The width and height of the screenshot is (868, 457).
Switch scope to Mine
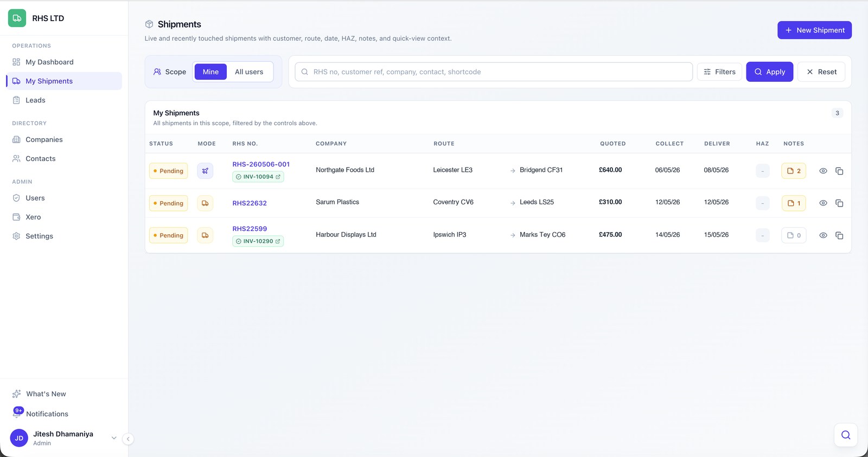click(x=210, y=72)
